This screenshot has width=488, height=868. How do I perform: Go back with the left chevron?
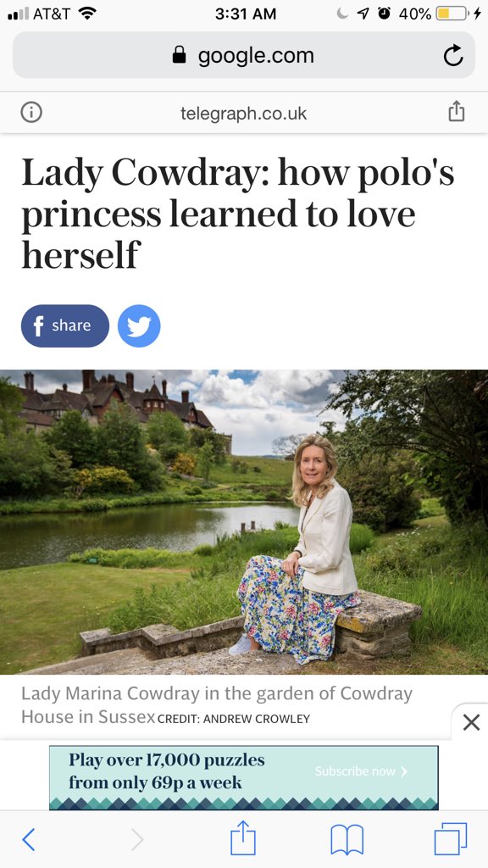click(29, 840)
